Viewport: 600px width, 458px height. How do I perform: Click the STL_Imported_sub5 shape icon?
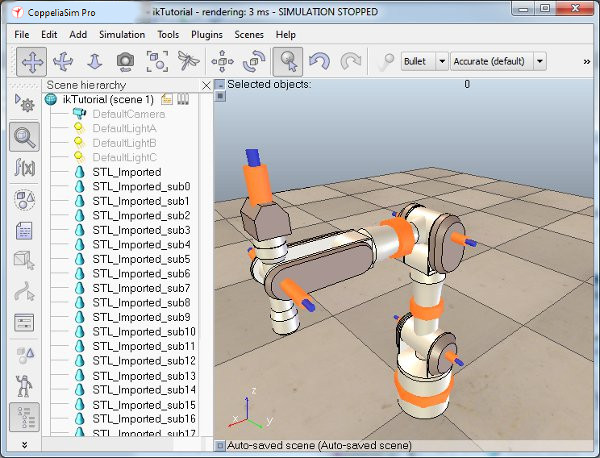[x=80, y=259]
